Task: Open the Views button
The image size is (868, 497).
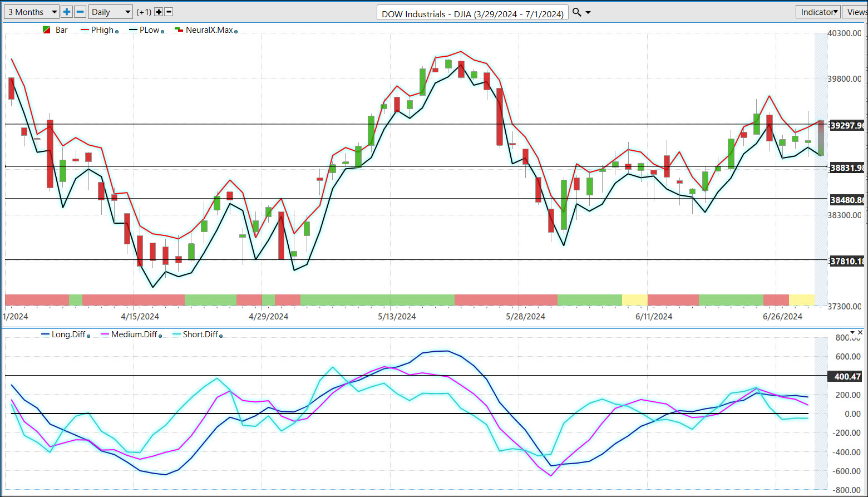Action: [x=856, y=12]
